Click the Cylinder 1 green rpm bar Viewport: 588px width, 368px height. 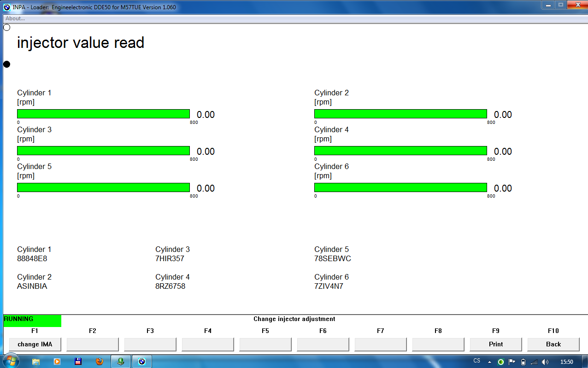pyautogui.click(x=103, y=114)
